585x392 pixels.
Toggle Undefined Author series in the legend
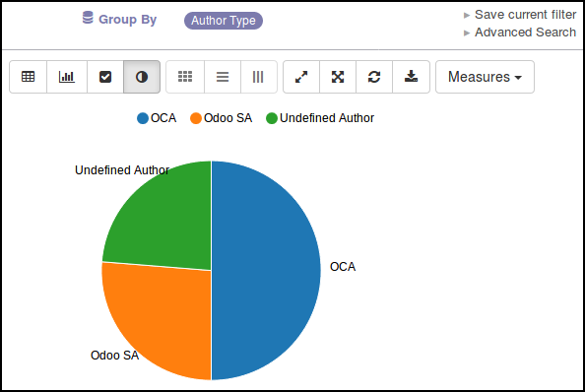coord(320,118)
